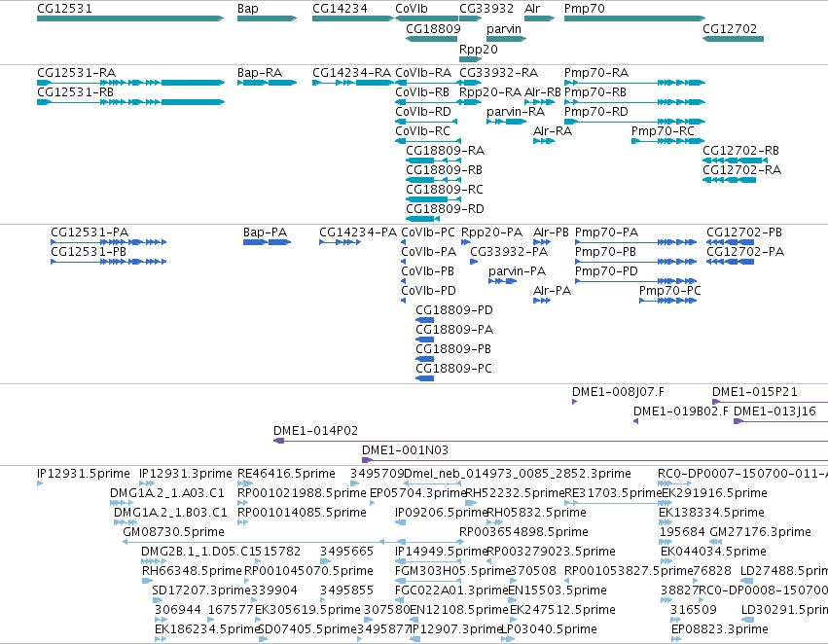828x644 pixels.
Task: Select EST DMG1A.2_1.A03.C1
Action: pos(121,503)
